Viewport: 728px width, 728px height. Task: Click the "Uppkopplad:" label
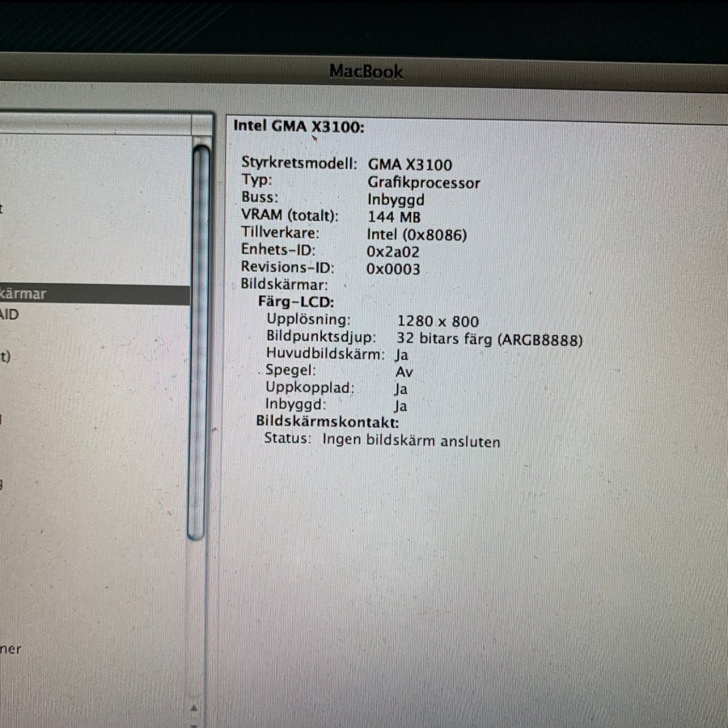pyautogui.click(x=310, y=387)
